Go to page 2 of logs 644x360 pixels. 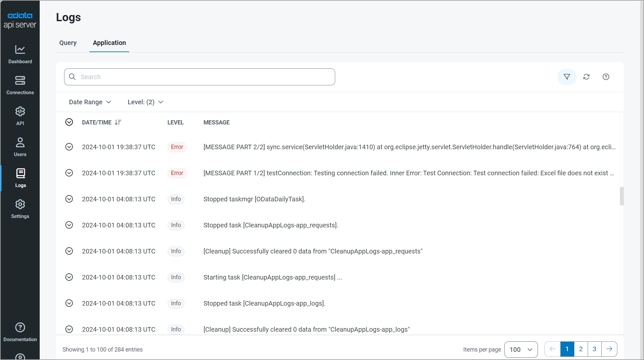581,349
